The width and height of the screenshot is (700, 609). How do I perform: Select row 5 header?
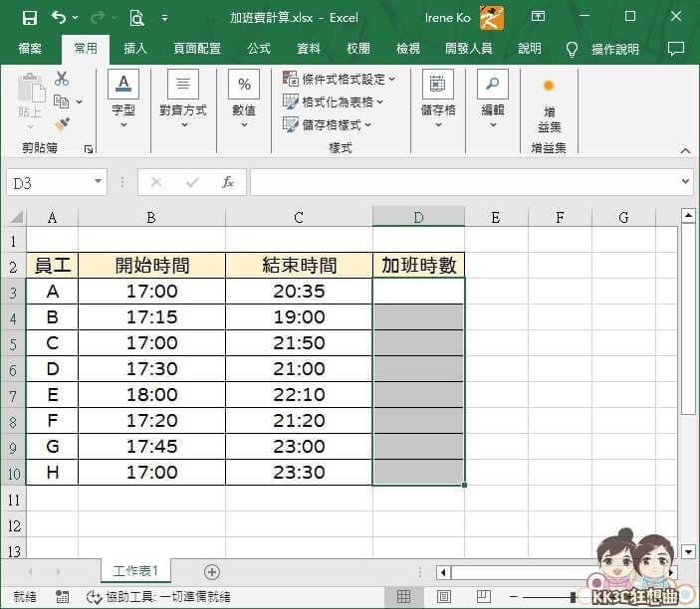[13, 343]
